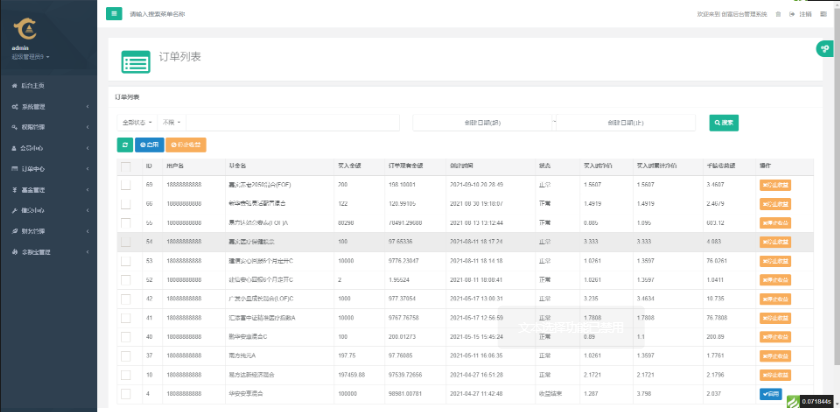Click the value 200.89 in row ID 40
Image resolution: width=840 pixels, height=412 pixels.
tap(715, 337)
